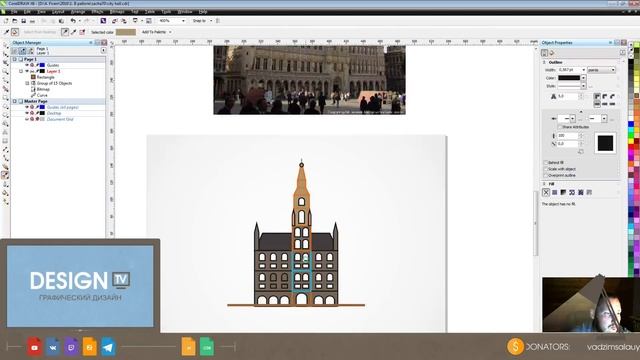Viewport: 640px width, 360px height.
Task: Click the Open file folder icon
Action: pyautogui.click(x=15, y=21)
